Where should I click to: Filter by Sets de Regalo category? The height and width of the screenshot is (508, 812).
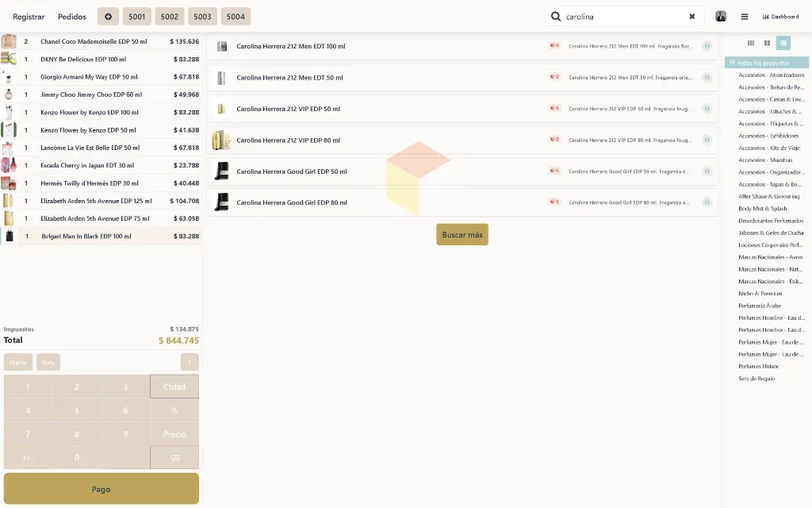click(x=756, y=379)
